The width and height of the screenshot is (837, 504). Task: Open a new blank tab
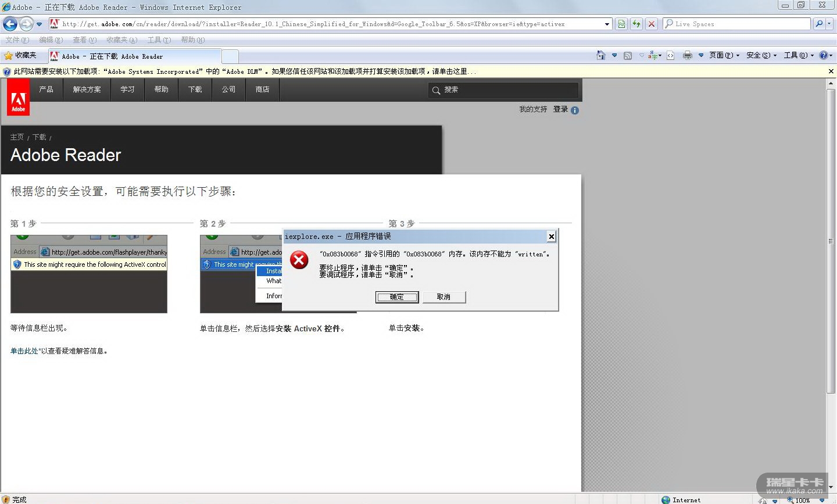tap(230, 56)
